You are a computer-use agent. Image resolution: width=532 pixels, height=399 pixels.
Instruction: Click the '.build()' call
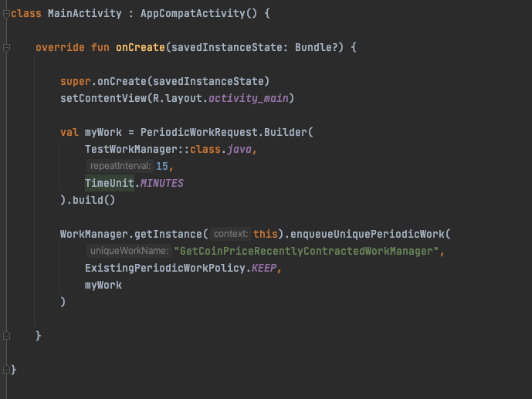pos(90,200)
